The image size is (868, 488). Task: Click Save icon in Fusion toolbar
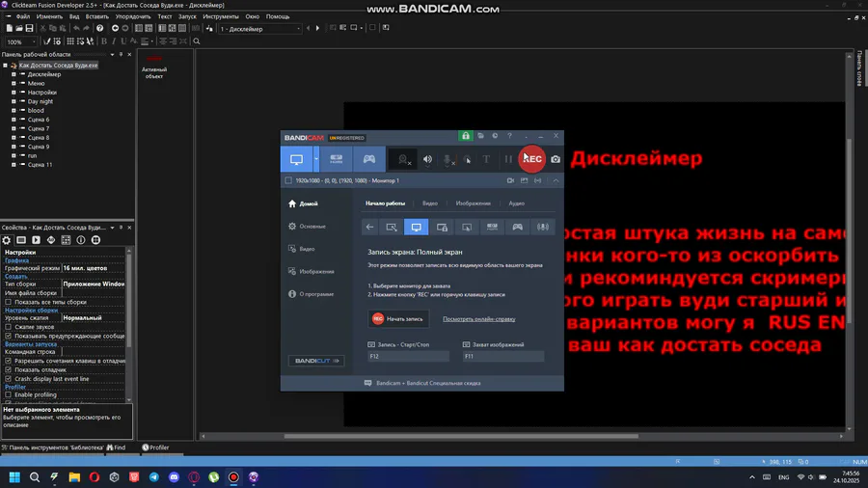click(x=29, y=28)
